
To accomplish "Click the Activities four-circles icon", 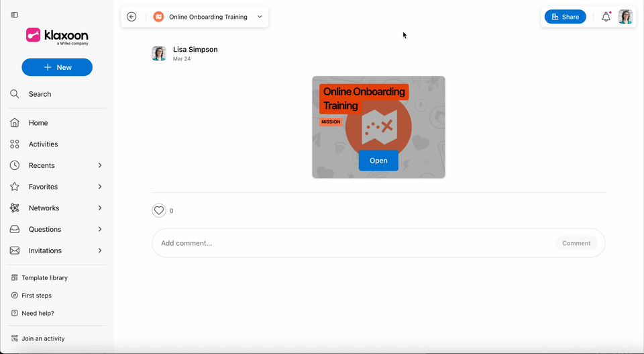I will click(15, 144).
